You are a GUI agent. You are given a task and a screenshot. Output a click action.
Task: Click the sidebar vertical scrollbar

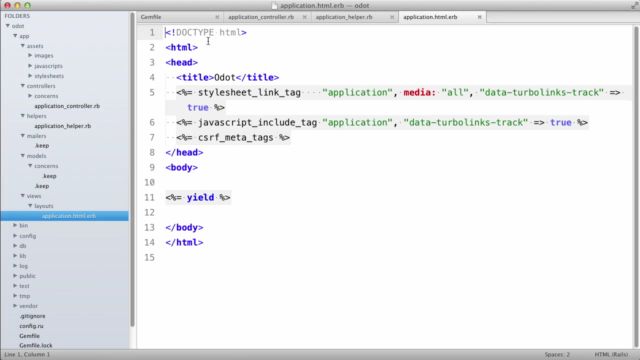click(132, 169)
